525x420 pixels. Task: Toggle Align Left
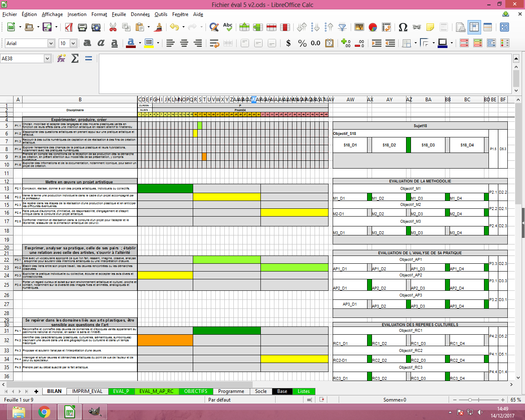171,43
